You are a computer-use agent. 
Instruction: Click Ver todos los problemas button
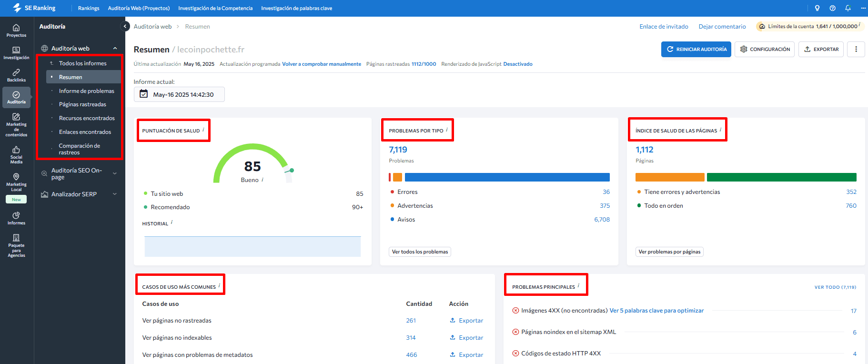[420, 252]
